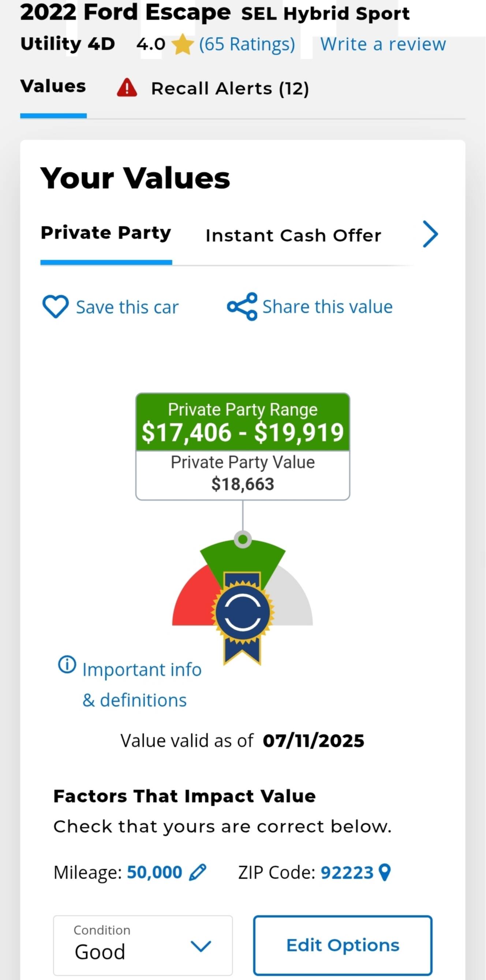Open the Write a review link
The height and width of the screenshot is (980, 486).
pyautogui.click(x=383, y=44)
